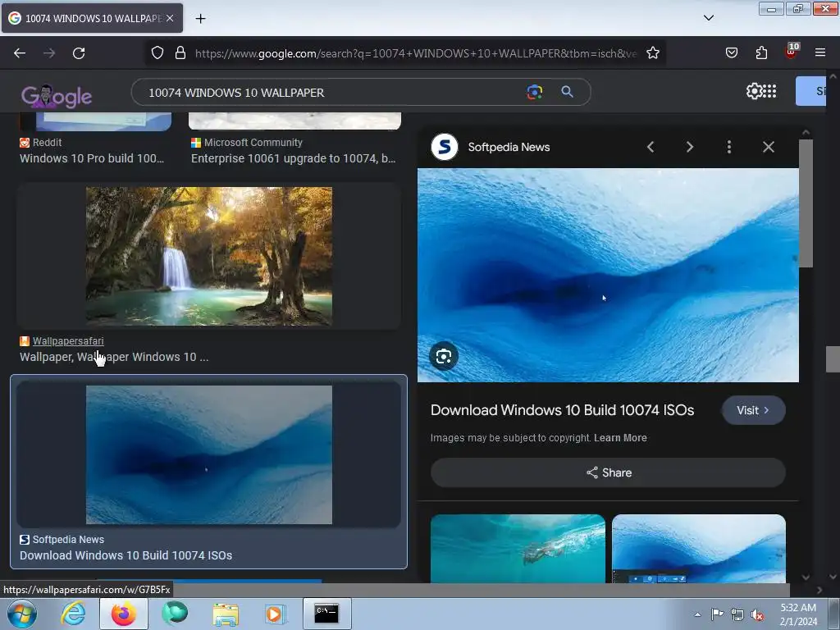Screen dimensions: 840x630
Task: Submit search with magnifier icon
Action: (568, 92)
